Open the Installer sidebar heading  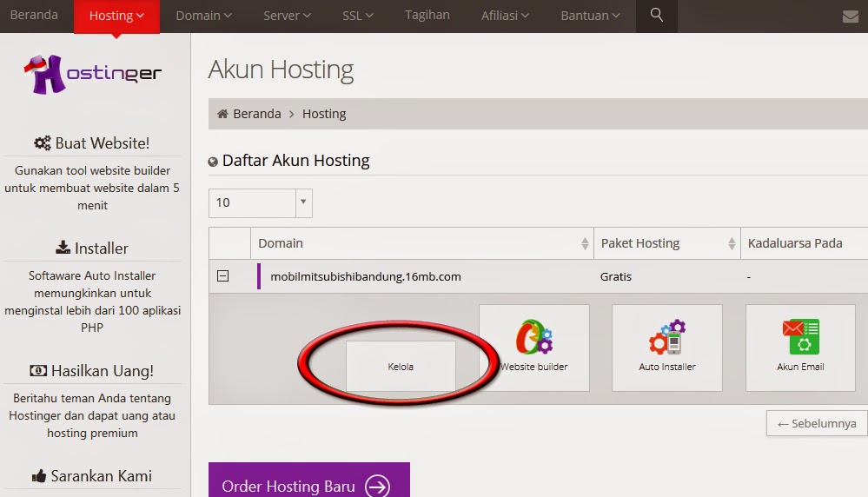[92, 248]
